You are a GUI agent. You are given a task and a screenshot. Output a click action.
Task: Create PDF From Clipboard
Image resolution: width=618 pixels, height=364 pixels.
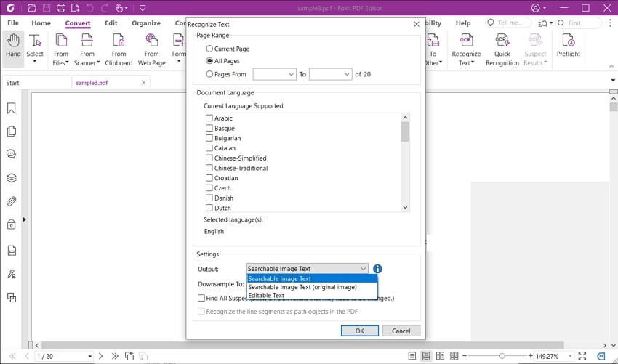(x=119, y=49)
